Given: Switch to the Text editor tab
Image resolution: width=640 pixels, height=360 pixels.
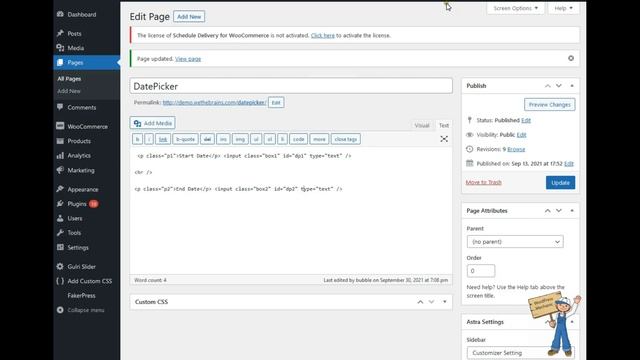Looking at the screenshot, I should [444, 125].
